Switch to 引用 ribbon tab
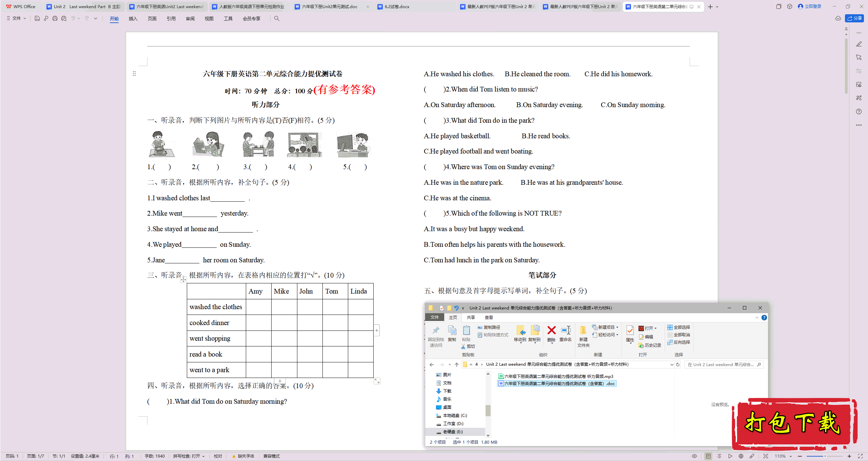The width and height of the screenshot is (868, 461). (x=171, y=19)
